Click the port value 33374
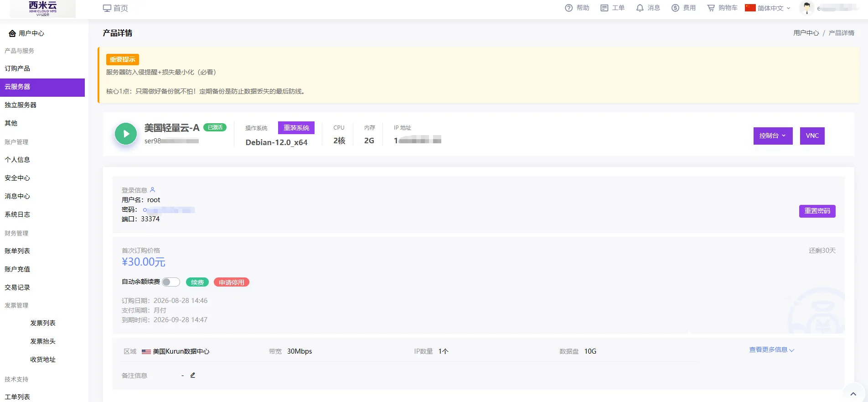 pyautogui.click(x=150, y=219)
